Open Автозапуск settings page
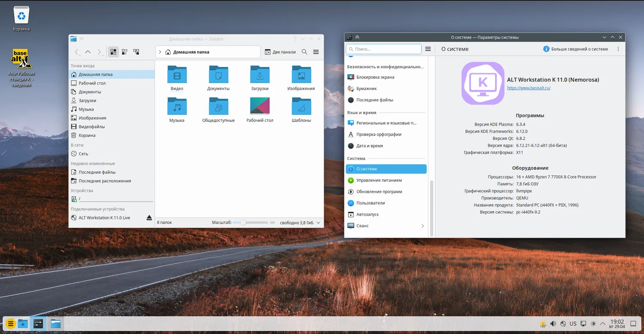This screenshot has width=644, height=334. point(386,214)
